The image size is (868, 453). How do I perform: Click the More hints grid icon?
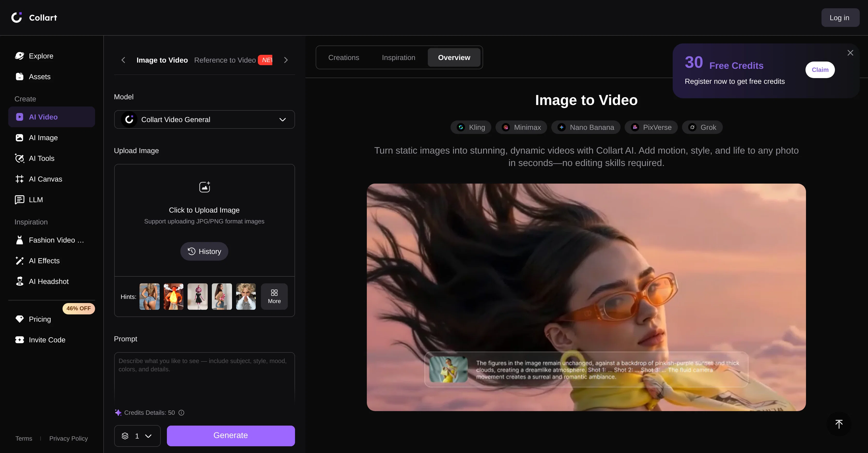(274, 293)
